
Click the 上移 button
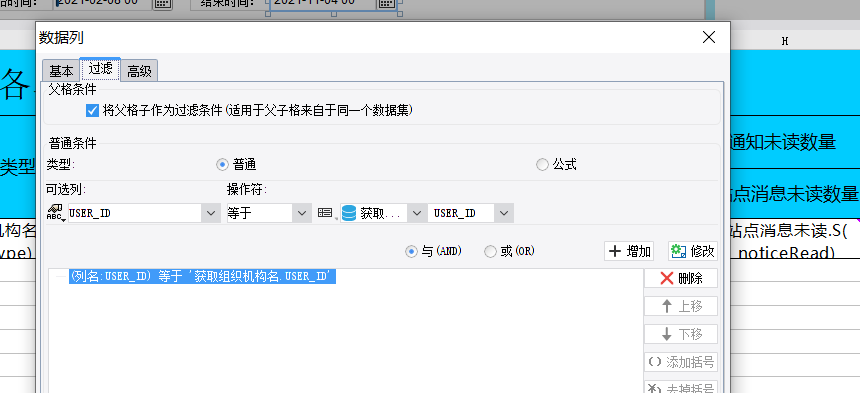pos(681,306)
